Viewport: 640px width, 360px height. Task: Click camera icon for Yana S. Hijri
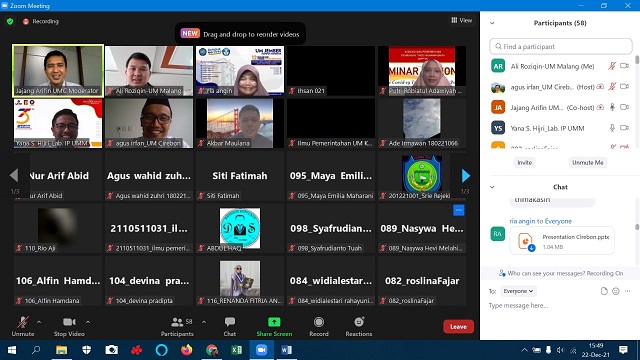tap(624, 128)
